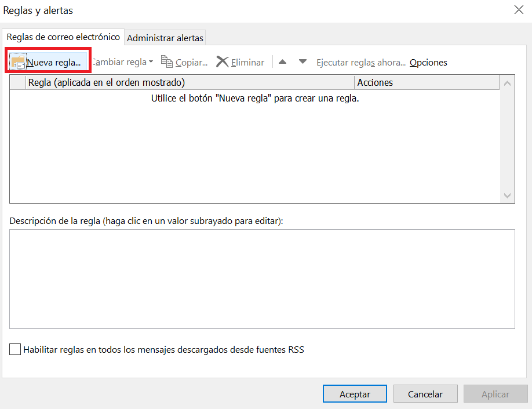Switch to Administrar alertas tab
532x409 pixels.
[165, 38]
